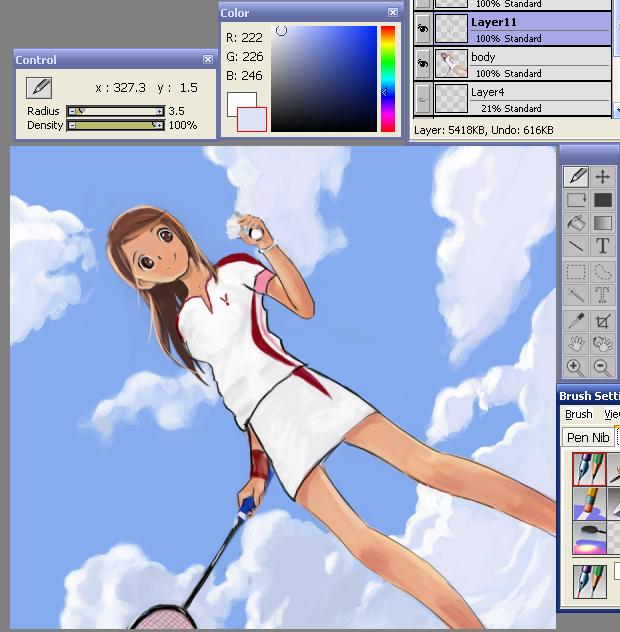Click the 'G: 226' green value
Screen dimensions: 620x632
coord(244,57)
